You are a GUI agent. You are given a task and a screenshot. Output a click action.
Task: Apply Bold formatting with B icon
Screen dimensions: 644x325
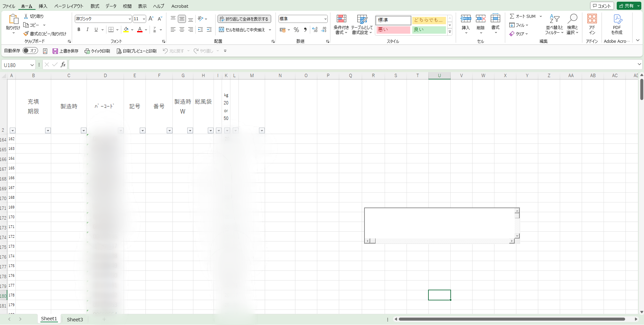tap(79, 30)
